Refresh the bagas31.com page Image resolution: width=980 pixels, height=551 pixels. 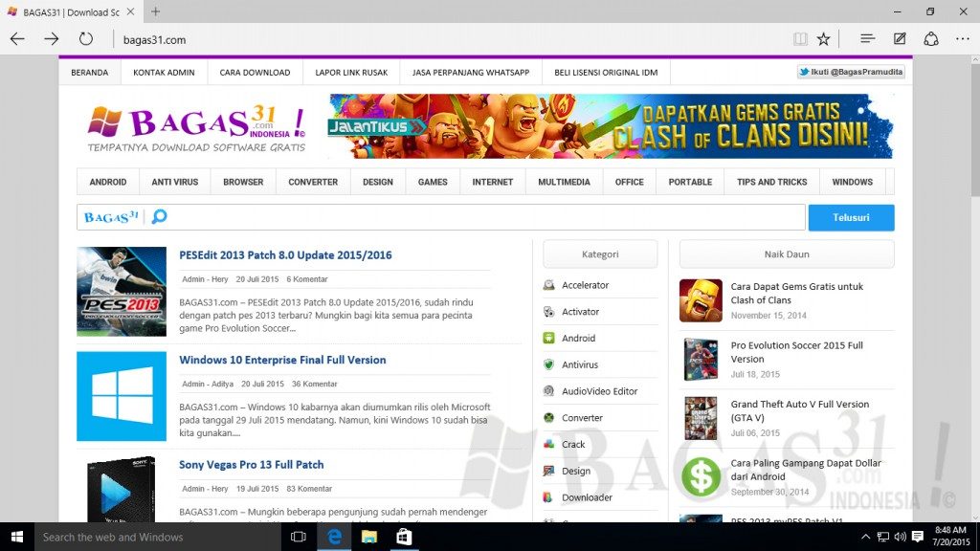point(85,39)
